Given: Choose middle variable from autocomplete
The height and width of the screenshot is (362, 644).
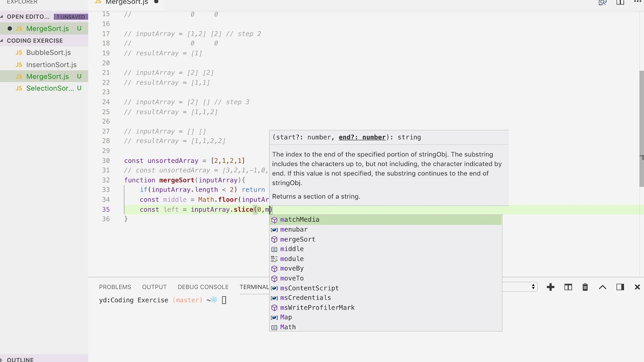Looking at the screenshot, I should click(x=385, y=249).
